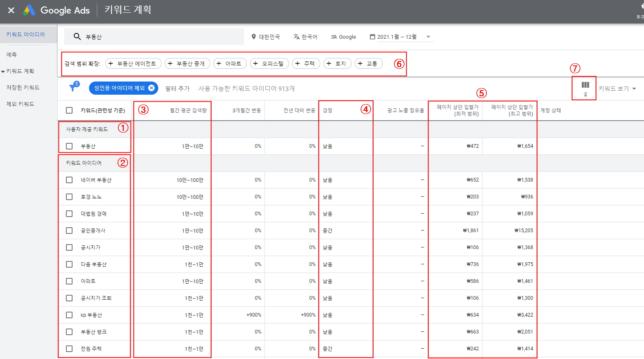The height and width of the screenshot is (359, 644).
Task: Click the keyword search field containing 부동산
Action: (x=154, y=37)
